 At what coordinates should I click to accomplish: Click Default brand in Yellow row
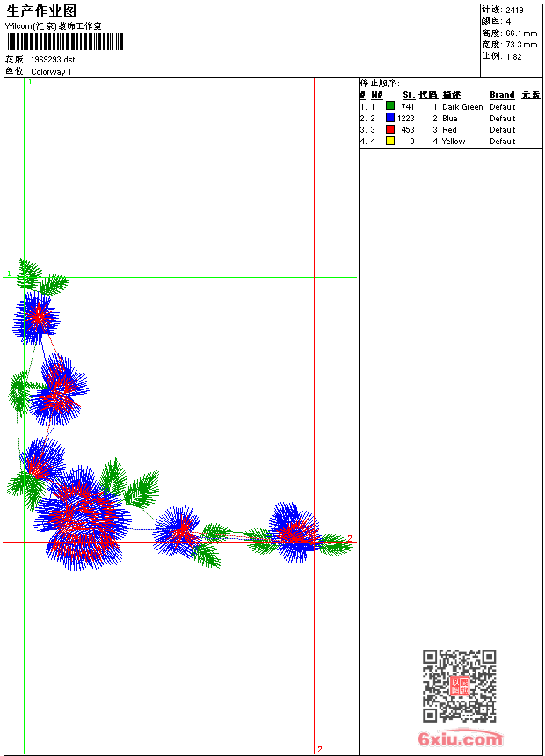tap(503, 142)
